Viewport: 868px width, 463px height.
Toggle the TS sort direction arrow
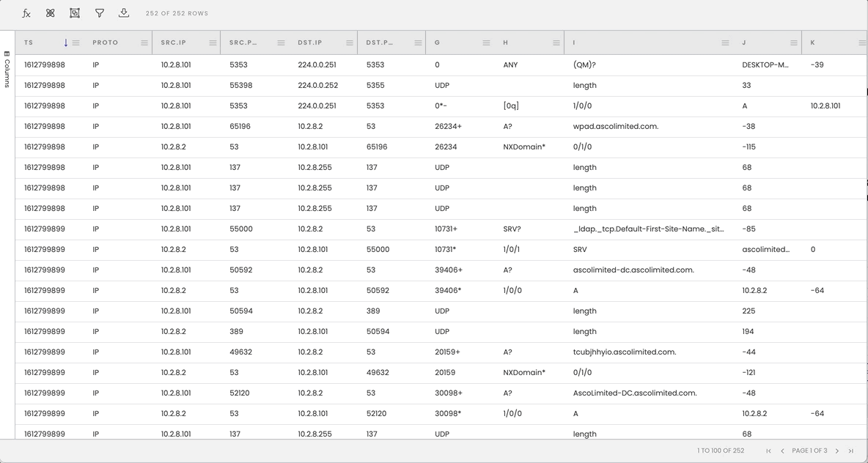click(x=66, y=42)
